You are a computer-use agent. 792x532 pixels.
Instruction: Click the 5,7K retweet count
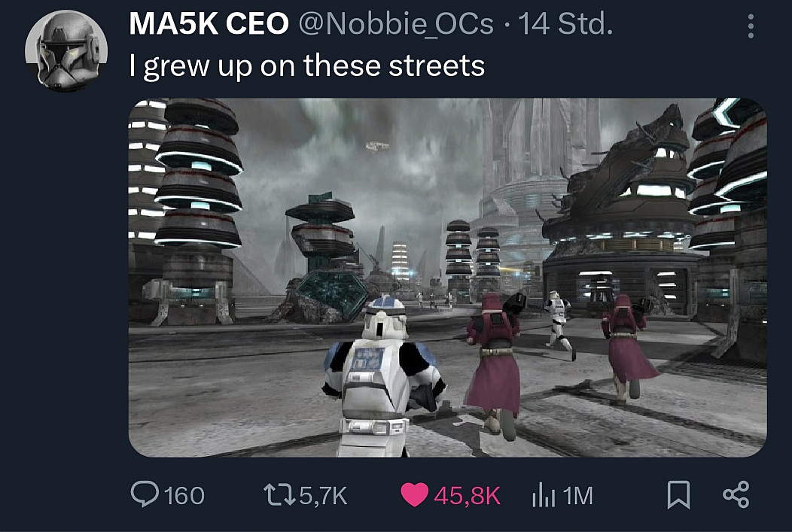(x=323, y=496)
